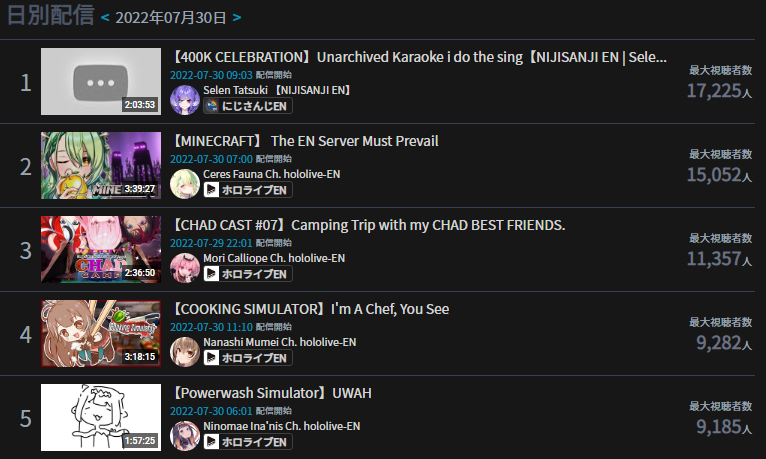Open MINECRAFT The EN Server Must Prevail
This screenshot has width=766, height=459.
click(304, 141)
